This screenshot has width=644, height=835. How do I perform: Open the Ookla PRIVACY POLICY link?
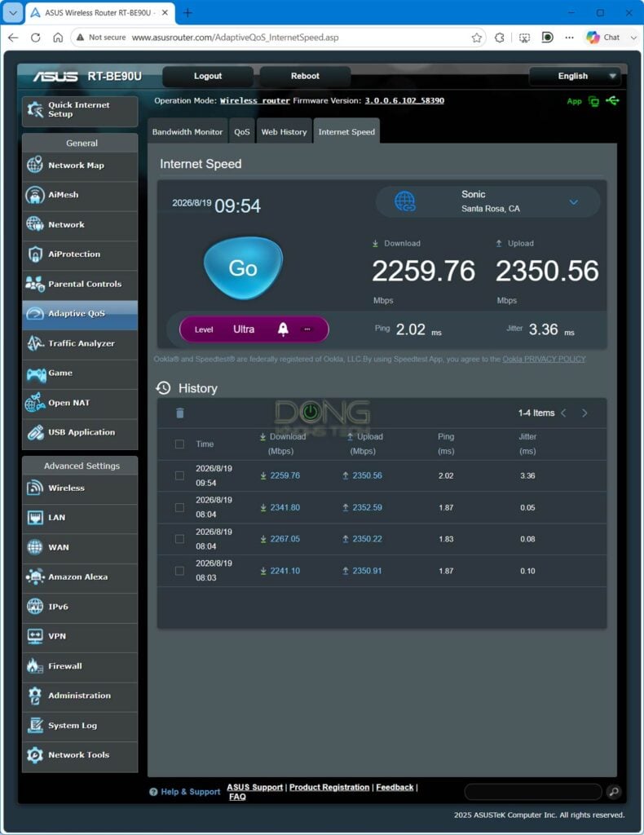click(x=544, y=359)
